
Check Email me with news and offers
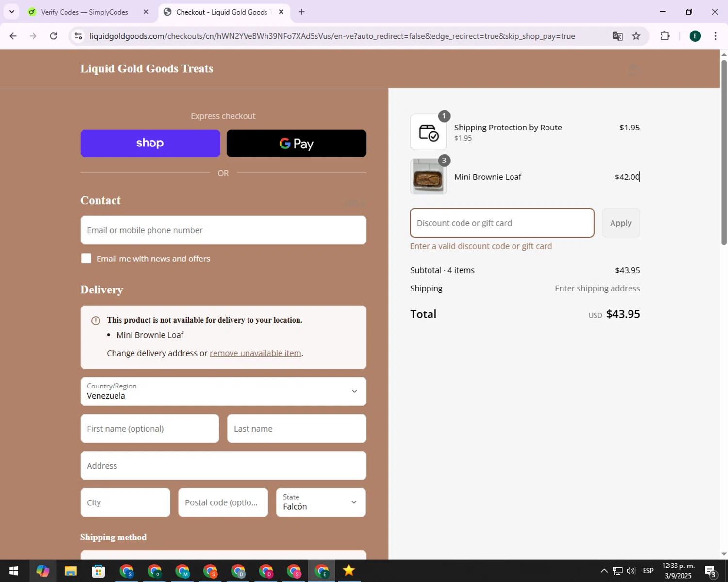coord(86,259)
